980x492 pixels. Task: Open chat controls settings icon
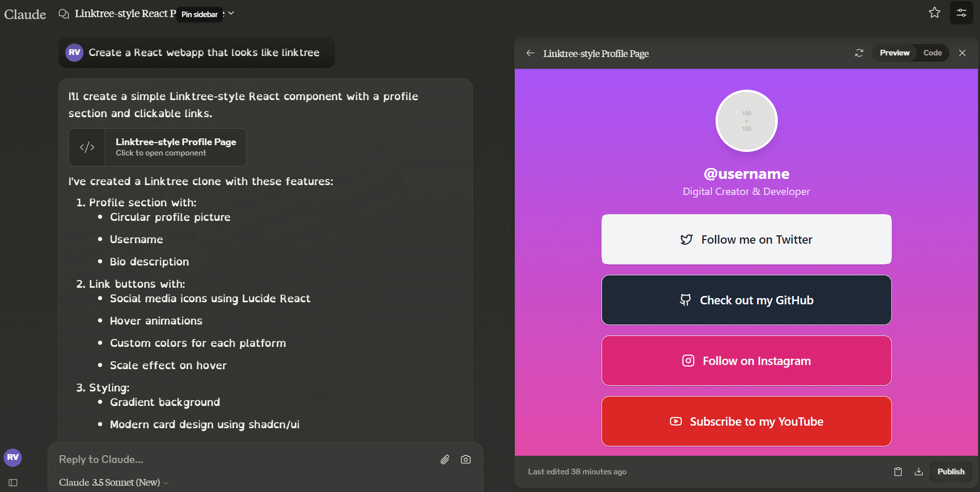coord(961,12)
